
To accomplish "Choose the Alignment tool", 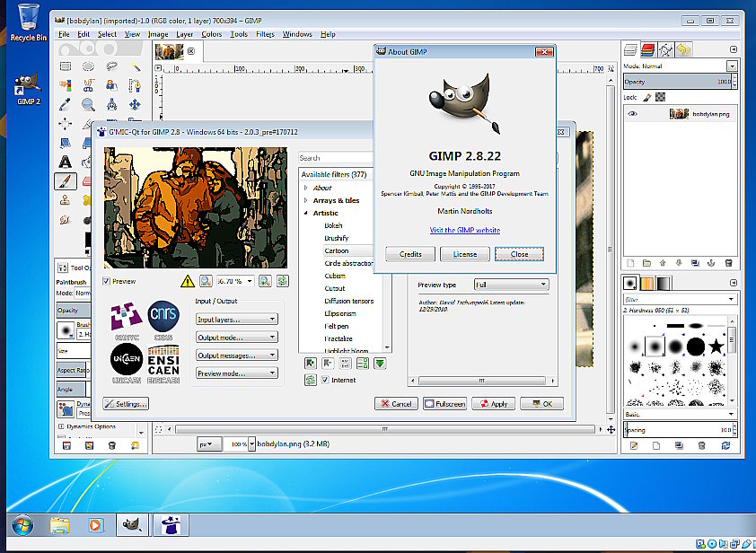I will click(x=65, y=123).
